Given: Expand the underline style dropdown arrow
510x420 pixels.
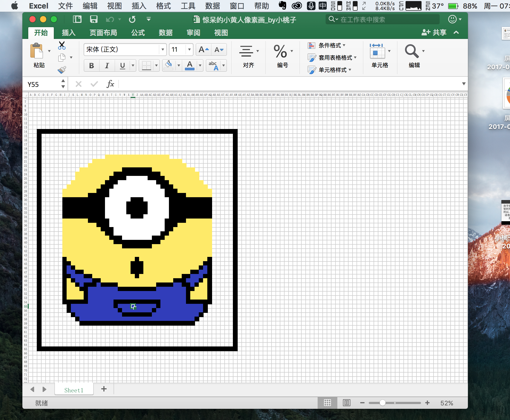Looking at the screenshot, I should [133, 66].
